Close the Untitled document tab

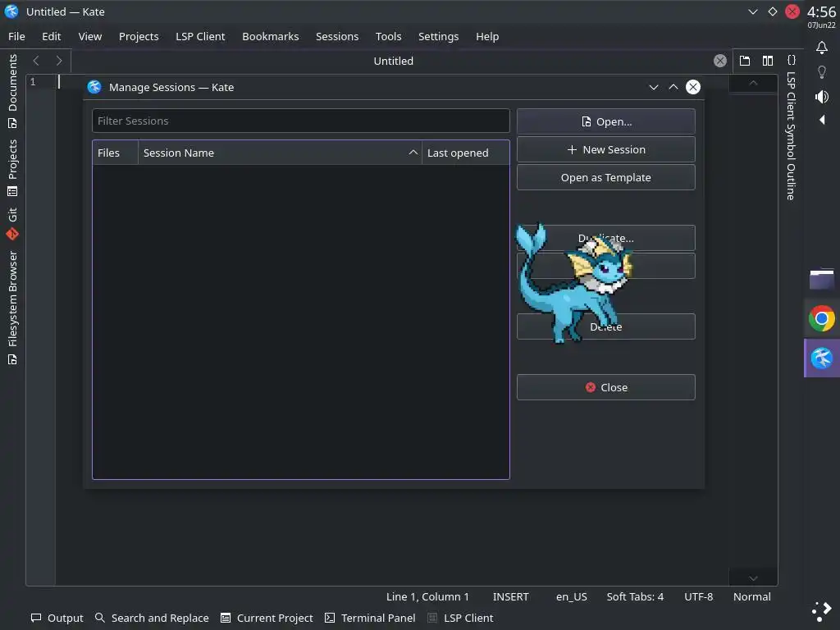pyautogui.click(x=720, y=61)
